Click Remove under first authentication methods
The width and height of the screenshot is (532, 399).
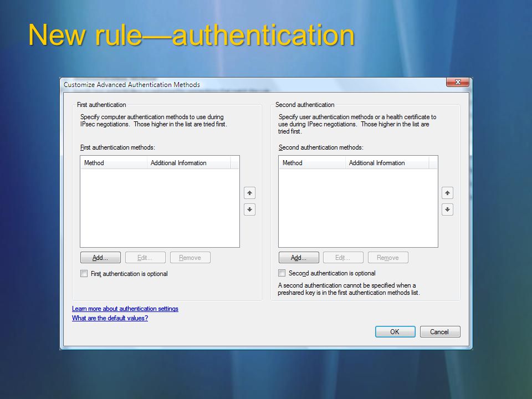pos(190,258)
